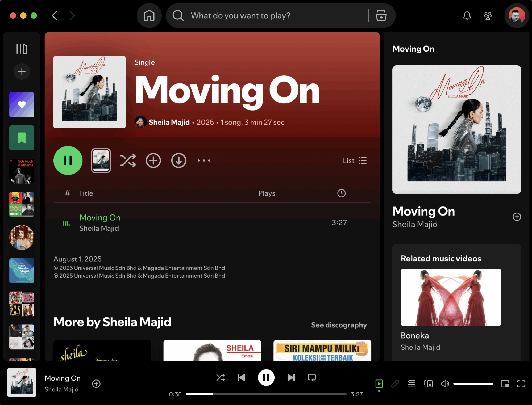Toggle Now Playing view

coord(379,384)
